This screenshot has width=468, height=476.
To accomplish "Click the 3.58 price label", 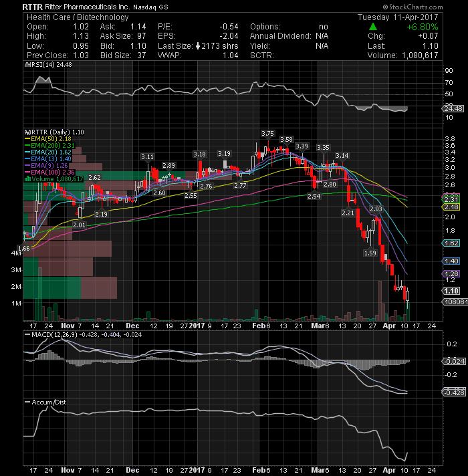I will tap(286, 140).
